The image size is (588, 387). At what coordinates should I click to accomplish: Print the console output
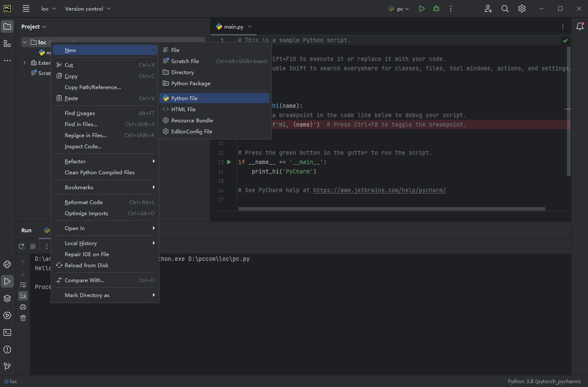tap(23, 307)
